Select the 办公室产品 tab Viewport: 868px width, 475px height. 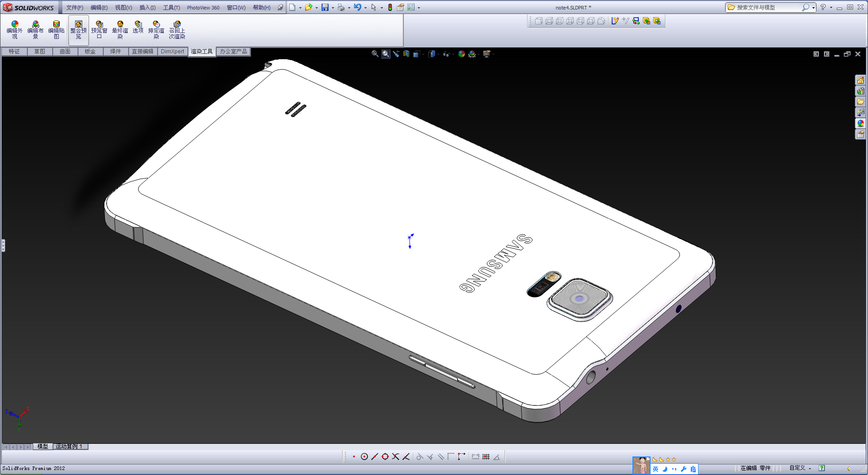(x=233, y=52)
